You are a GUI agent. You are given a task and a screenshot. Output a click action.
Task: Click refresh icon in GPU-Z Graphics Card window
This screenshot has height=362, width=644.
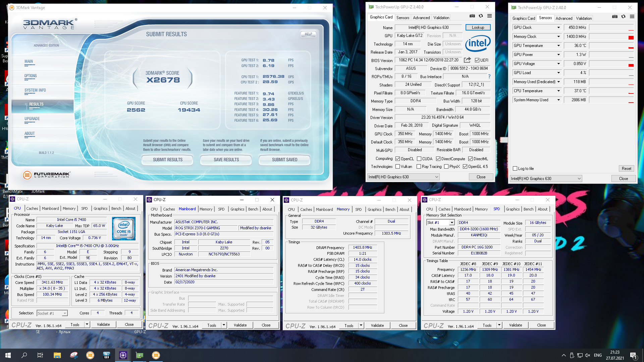pyautogui.click(x=481, y=16)
